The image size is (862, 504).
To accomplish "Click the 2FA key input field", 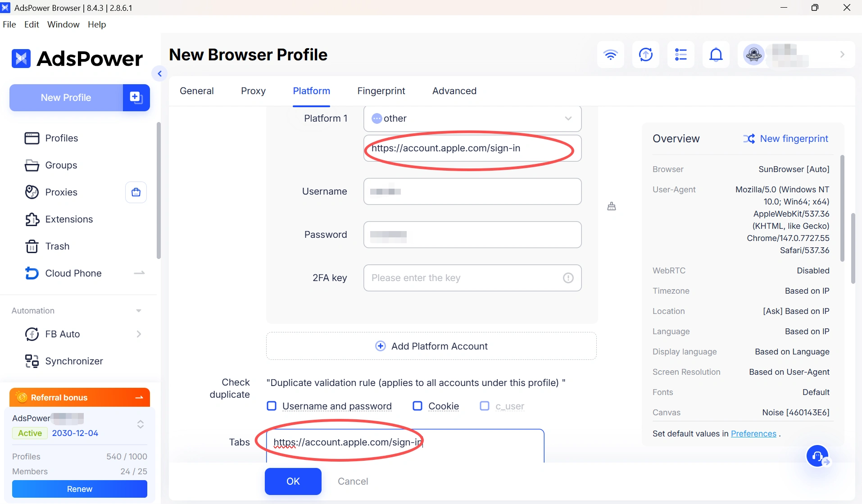I will coord(472,278).
